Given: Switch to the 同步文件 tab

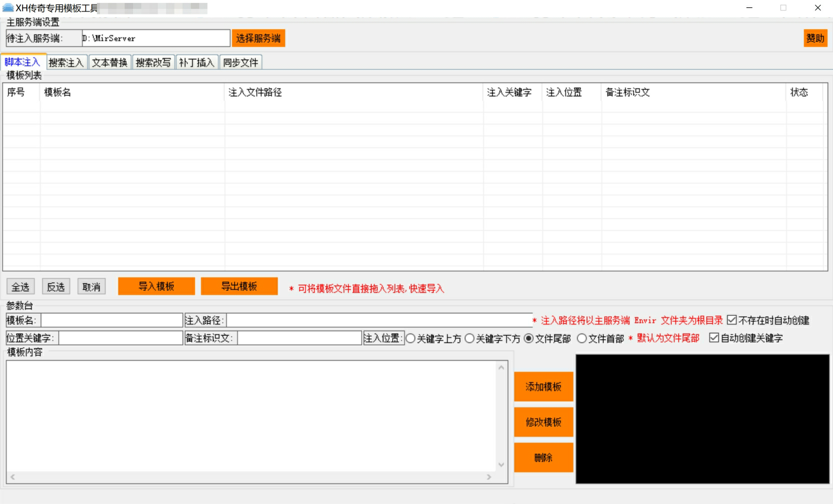Looking at the screenshot, I should pos(240,62).
